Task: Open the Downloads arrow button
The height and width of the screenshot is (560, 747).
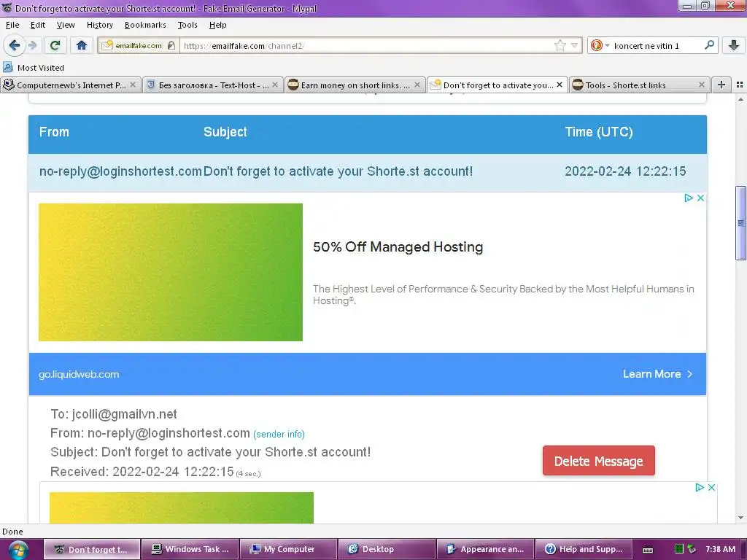Action: (x=734, y=45)
